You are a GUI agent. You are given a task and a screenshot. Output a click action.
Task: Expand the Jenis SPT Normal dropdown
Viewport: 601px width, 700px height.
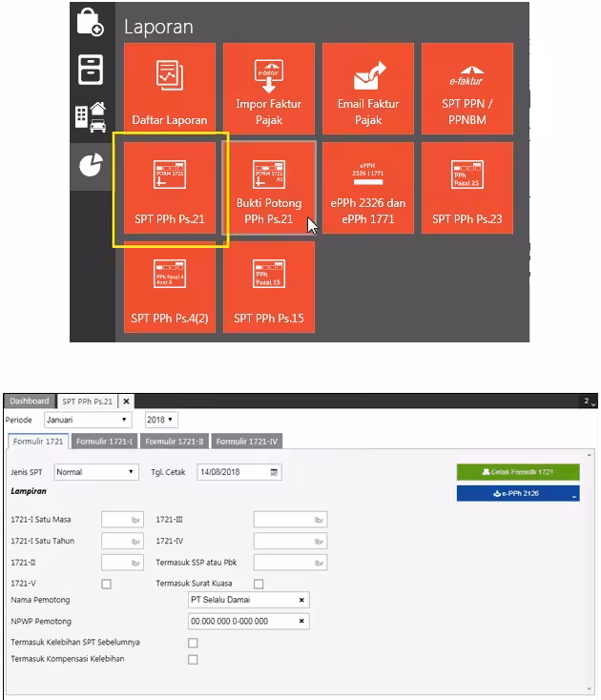coord(96,472)
